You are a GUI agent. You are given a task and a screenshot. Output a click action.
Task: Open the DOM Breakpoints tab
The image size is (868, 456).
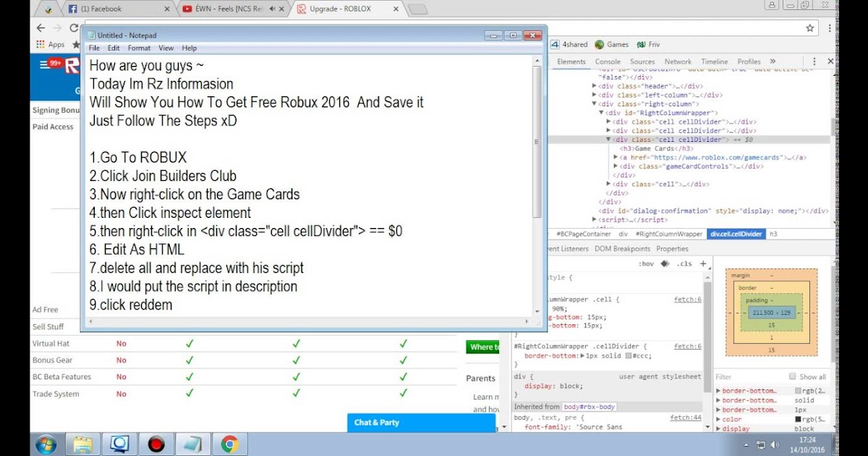622,249
